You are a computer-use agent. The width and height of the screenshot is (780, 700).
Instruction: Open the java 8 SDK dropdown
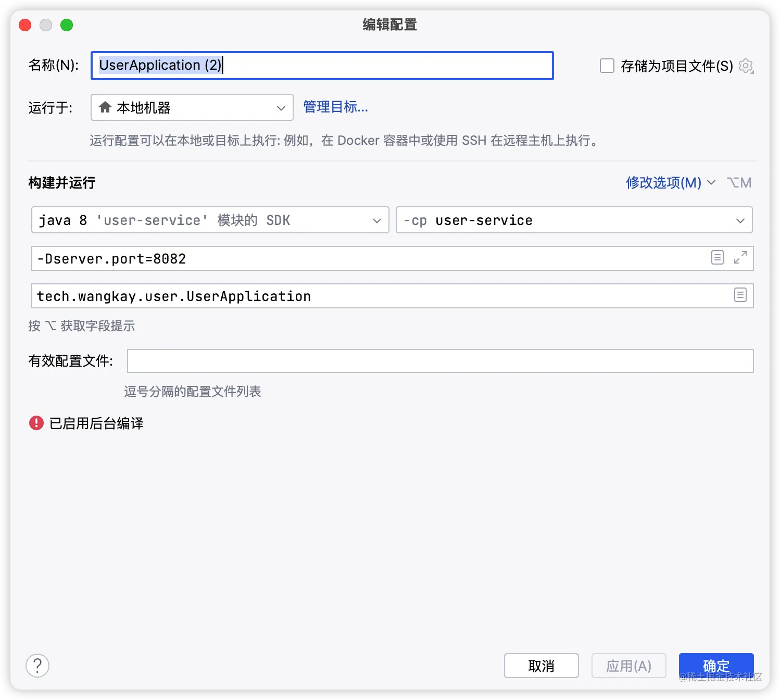[x=210, y=220]
